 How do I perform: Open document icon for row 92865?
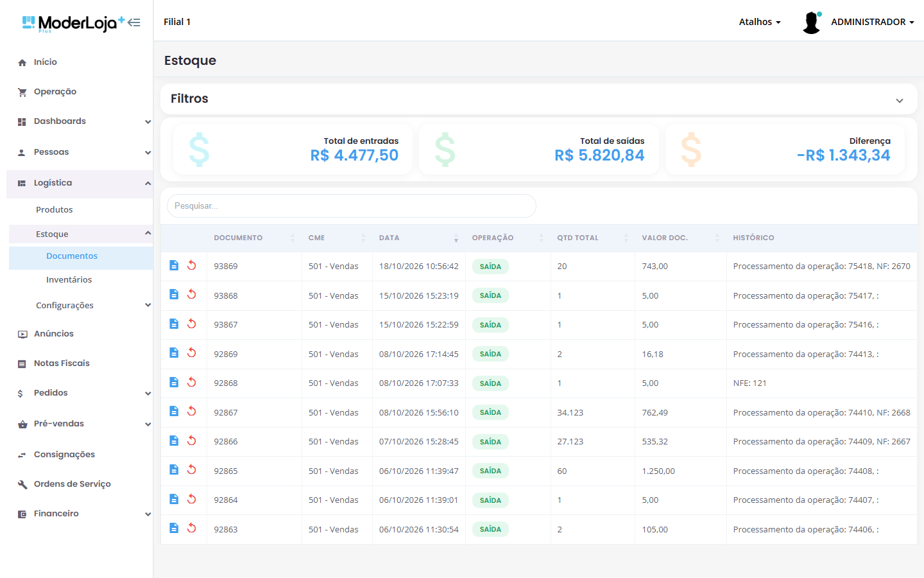174,469
